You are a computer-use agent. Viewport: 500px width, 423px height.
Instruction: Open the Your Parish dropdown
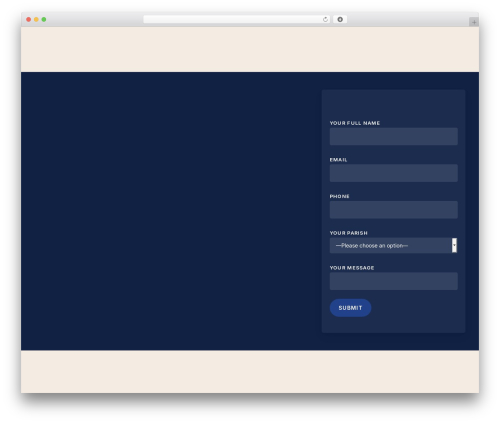(394, 246)
